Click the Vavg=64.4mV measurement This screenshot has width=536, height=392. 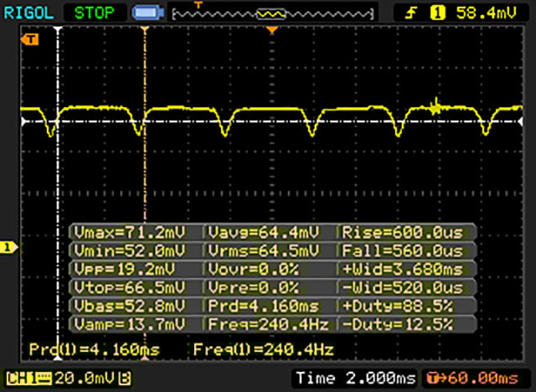coord(263,232)
